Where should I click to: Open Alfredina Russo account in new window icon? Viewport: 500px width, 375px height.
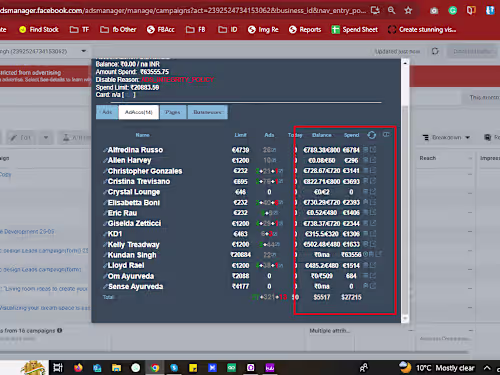point(373,150)
